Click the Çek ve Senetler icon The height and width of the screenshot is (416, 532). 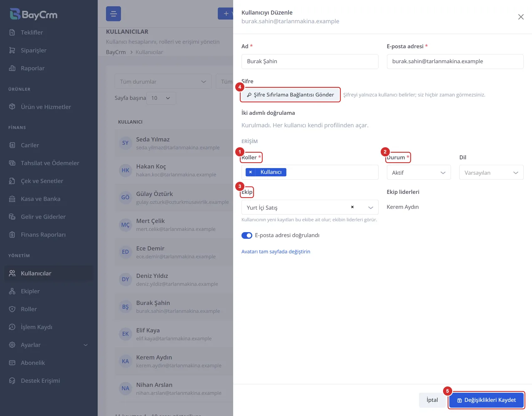[x=12, y=181]
